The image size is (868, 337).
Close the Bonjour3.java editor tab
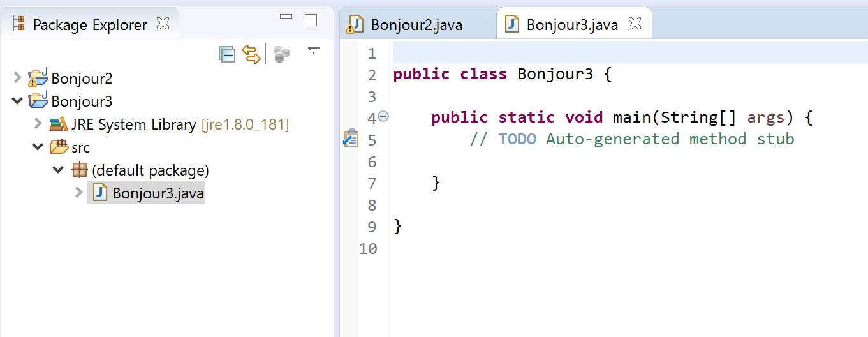635,24
